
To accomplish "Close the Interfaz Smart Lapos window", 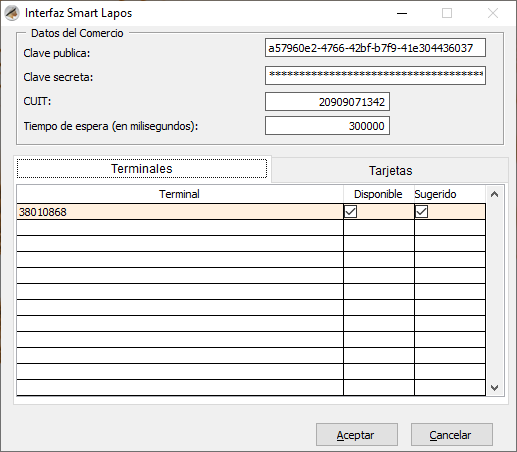I will point(493,13).
